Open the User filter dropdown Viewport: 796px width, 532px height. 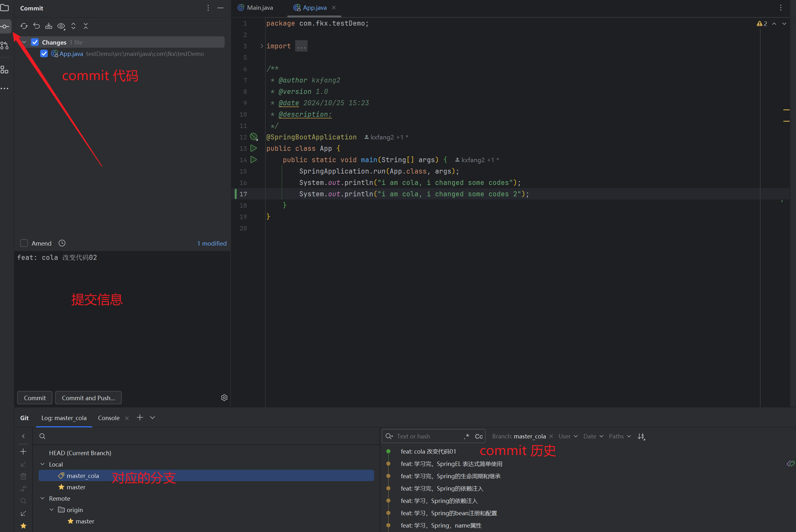pyautogui.click(x=568, y=436)
